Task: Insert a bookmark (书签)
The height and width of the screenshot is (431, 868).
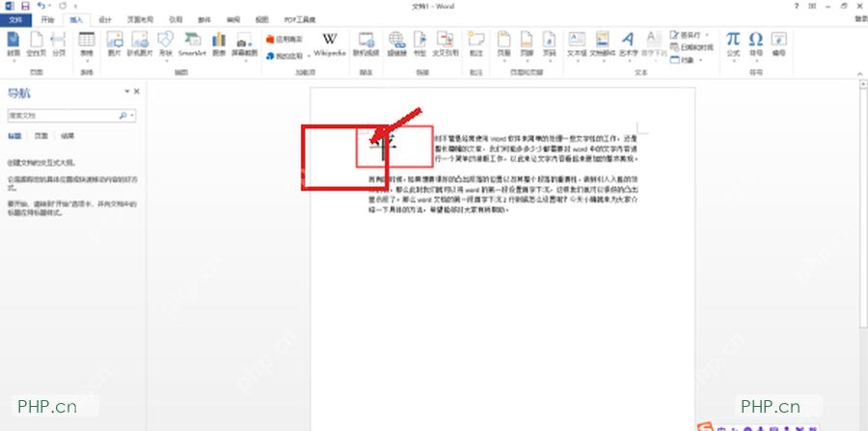Action: (420, 44)
